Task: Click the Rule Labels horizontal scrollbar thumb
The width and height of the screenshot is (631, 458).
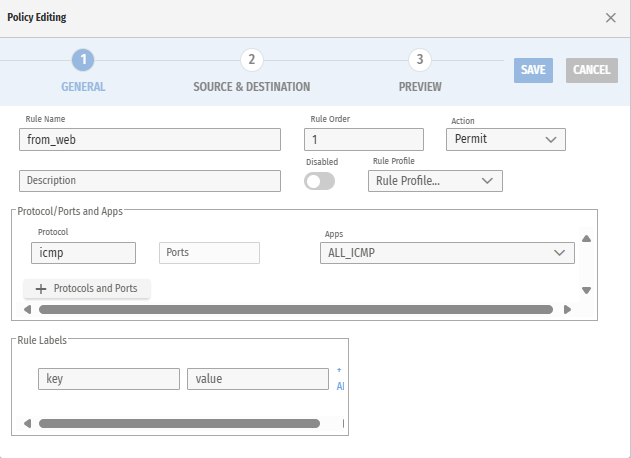Action: (180, 424)
